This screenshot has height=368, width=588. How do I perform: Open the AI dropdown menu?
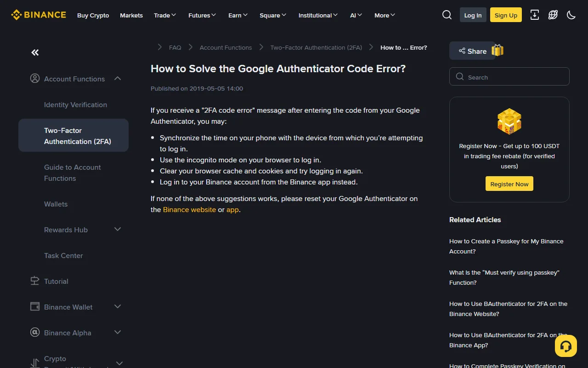click(356, 15)
